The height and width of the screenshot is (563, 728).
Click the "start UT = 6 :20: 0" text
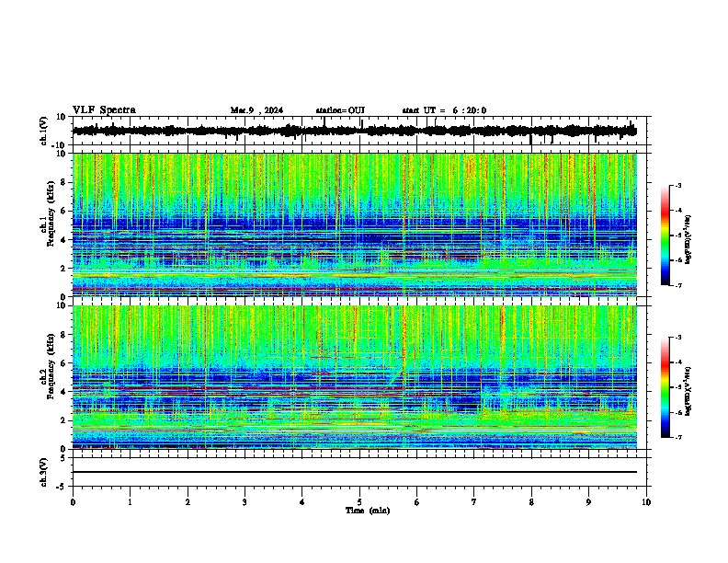click(444, 110)
